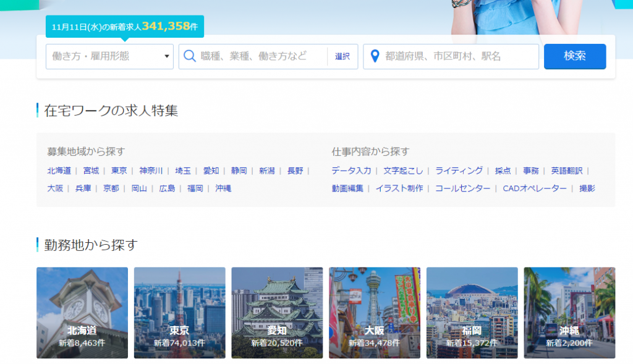Image resolution: width=633 pixels, height=364 pixels.
Task: Select the データ入力 job link
Action: click(x=351, y=171)
